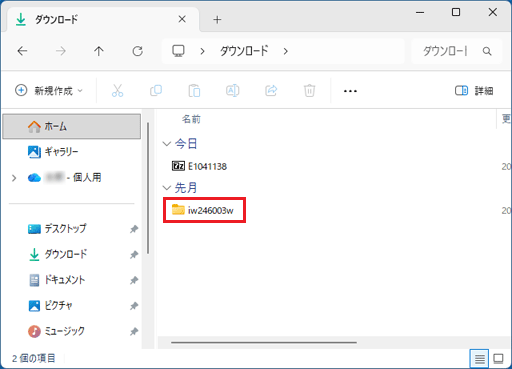Refresh the Downloads folder view
Screen dimensions: 512x369
[x=137, y=51]
